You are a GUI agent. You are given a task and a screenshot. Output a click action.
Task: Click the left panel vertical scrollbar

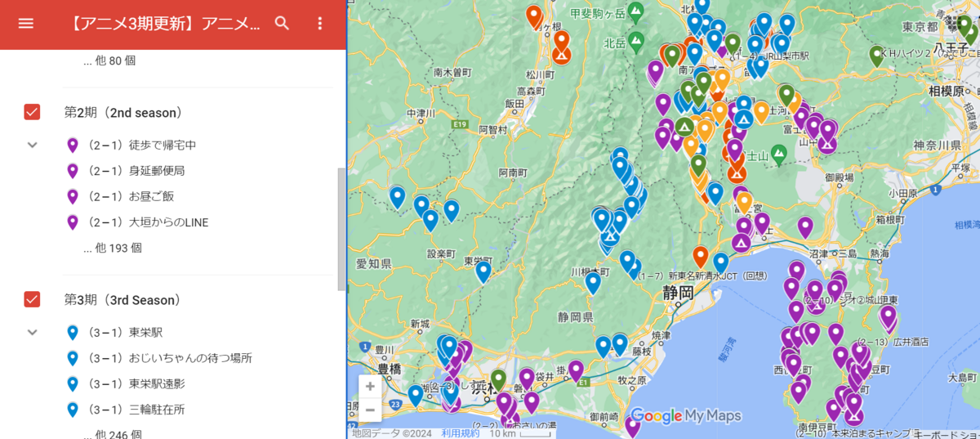(x=341, y=229)
